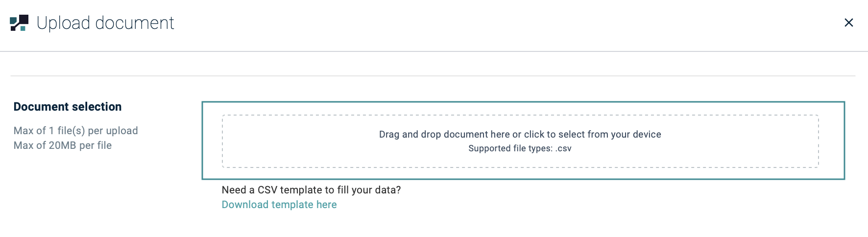Image resolution: width=868 pixels, height=237 pixels.
Task: Click the "Drag and drop document here" text
Action: 444,134
